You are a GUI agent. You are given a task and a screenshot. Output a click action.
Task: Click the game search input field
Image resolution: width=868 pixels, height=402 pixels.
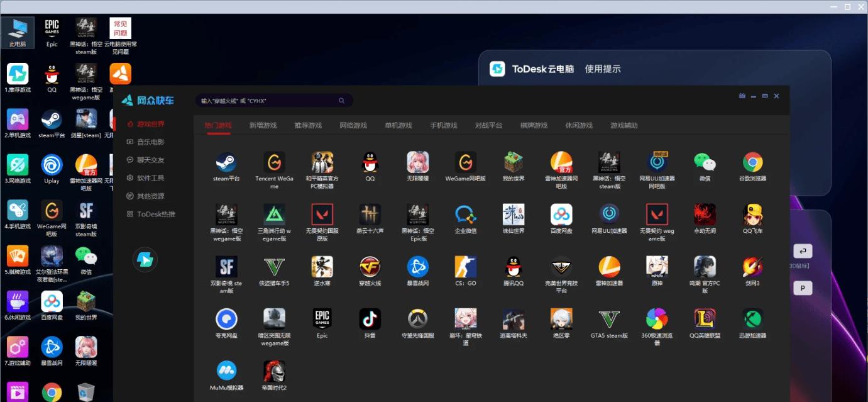coord(274,101)
